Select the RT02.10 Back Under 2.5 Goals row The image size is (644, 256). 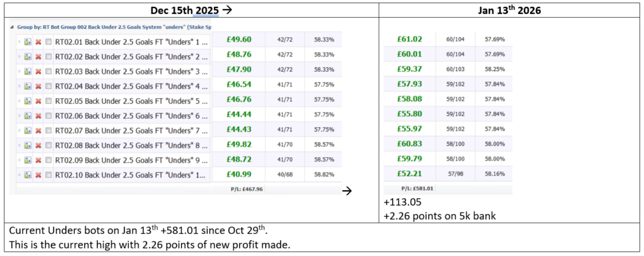(x=131, y=174)
